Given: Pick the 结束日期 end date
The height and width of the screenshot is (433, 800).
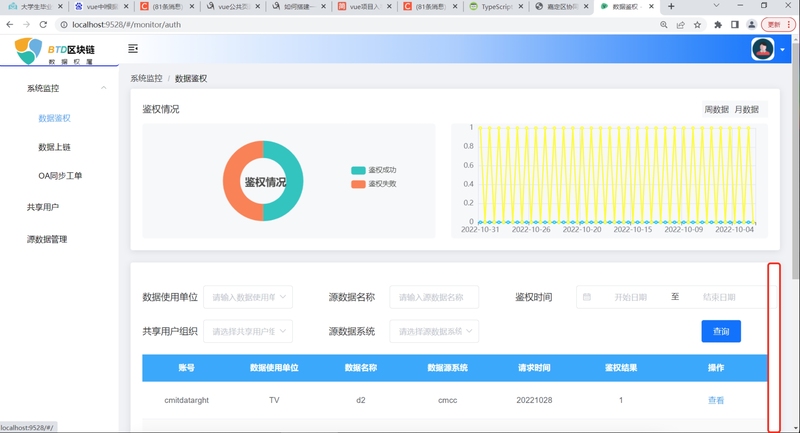Looking at the screenshot, I should pyautogui.click(x=719, y=297).
